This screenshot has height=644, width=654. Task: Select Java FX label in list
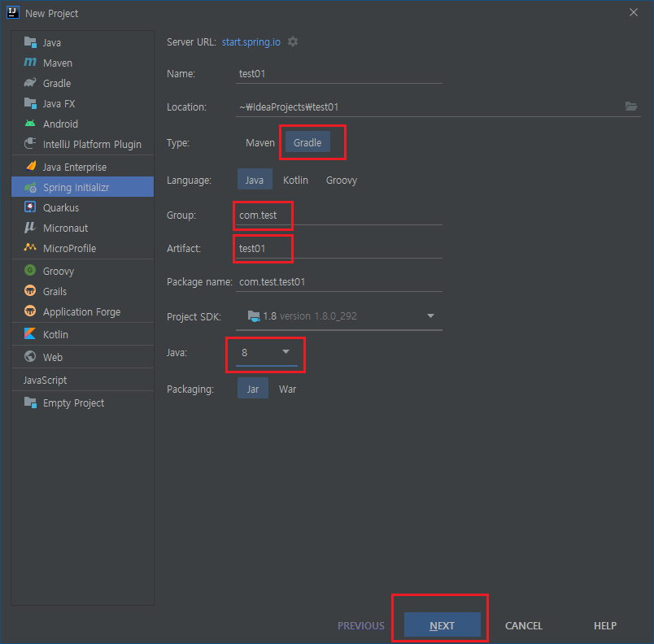[59, 104]
